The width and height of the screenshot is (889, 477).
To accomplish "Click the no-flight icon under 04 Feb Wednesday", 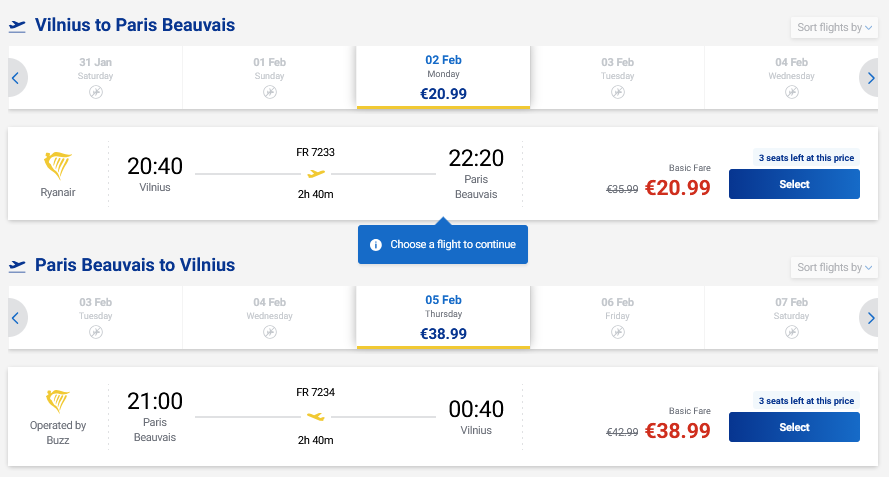I will 791,92.
